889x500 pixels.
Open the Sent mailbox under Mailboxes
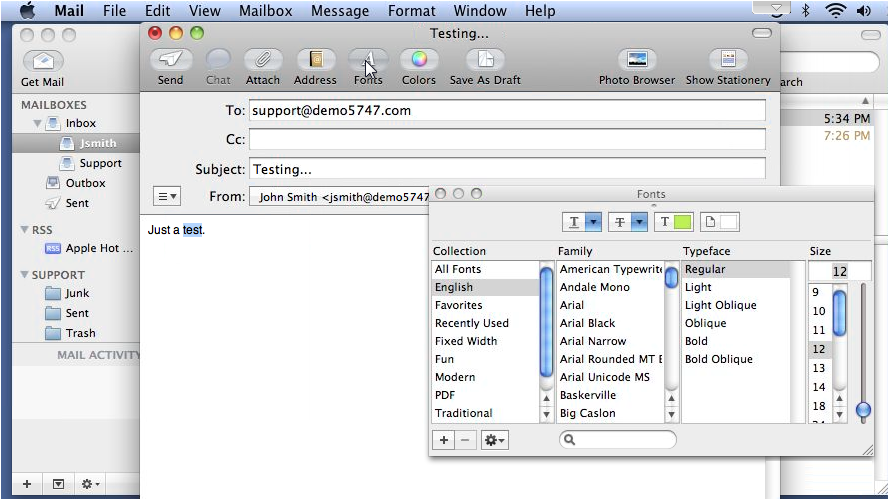(x=76, y=203)
